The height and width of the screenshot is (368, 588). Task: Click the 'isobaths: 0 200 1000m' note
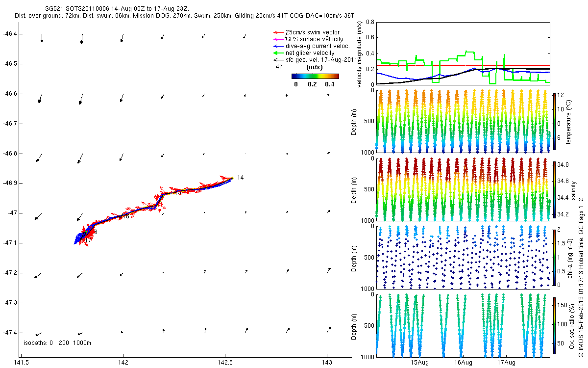point(57,343)
